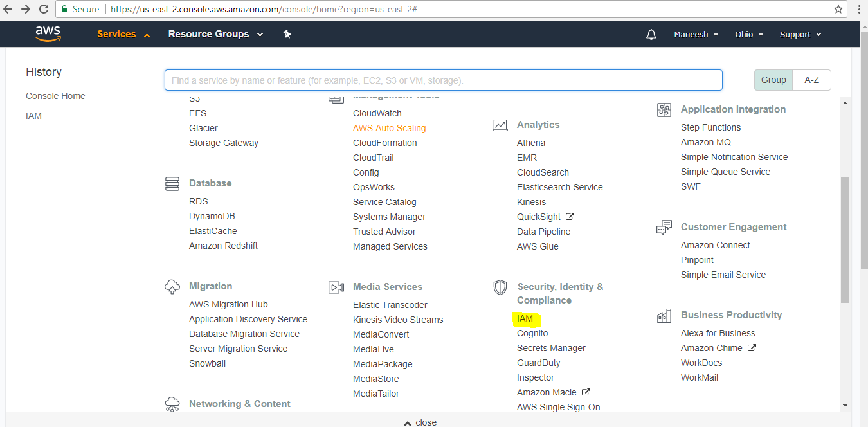
Task: Bookmark this page with the star icon
Action: pos(838,9)
